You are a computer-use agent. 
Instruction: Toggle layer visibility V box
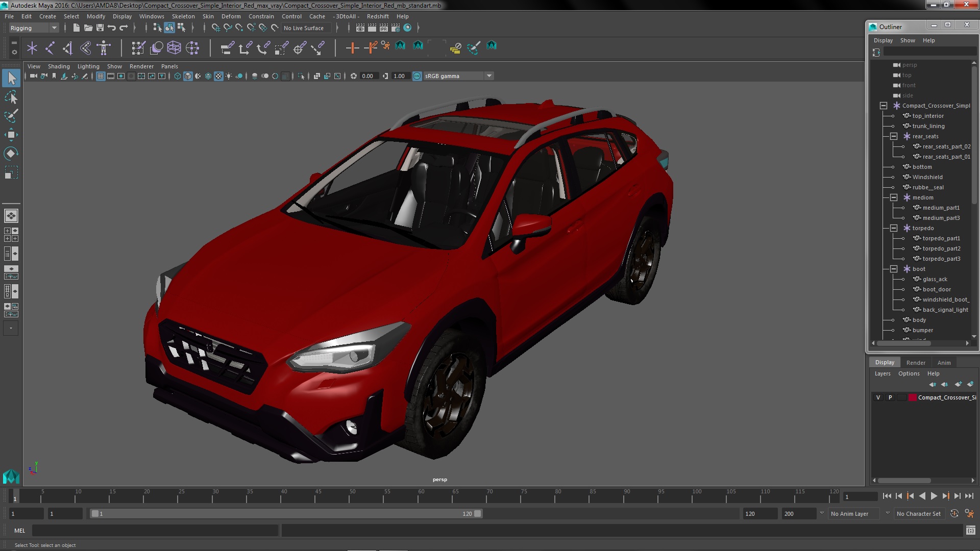(878, 397)
